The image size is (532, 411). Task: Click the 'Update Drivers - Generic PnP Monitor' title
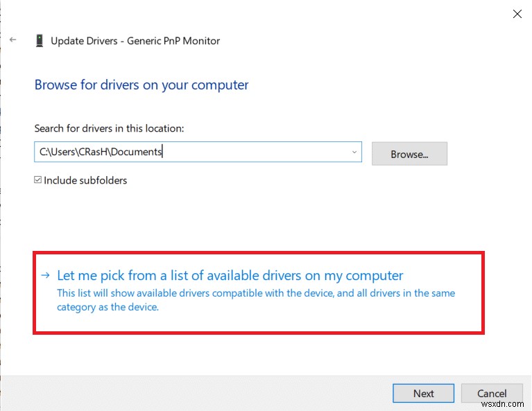[135, 41]
